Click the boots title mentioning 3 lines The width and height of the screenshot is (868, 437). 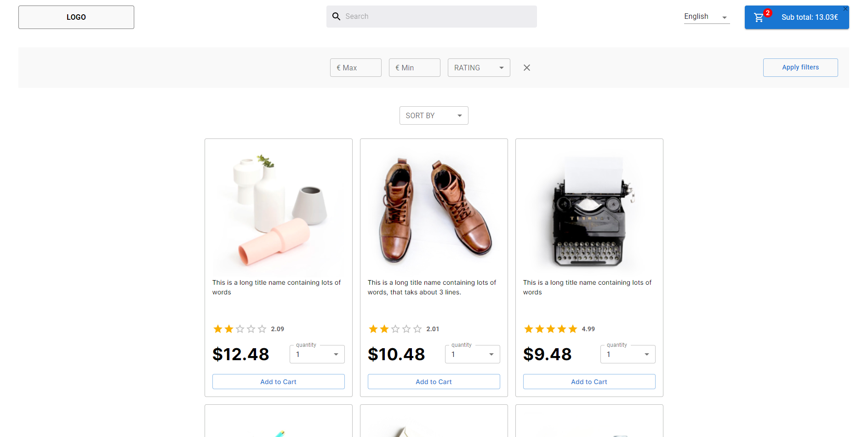pyautogui.click(x=432, y=287)
